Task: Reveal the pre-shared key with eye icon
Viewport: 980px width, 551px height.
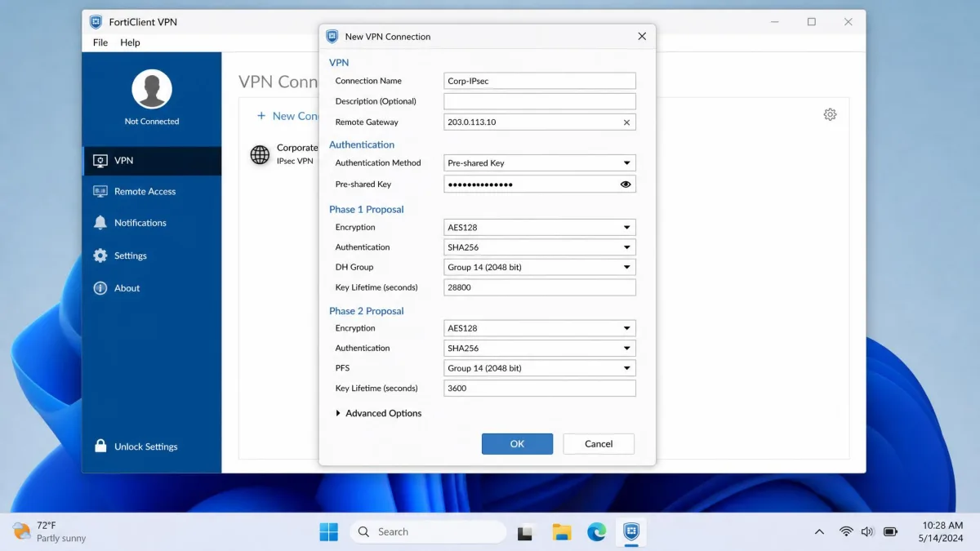Action: tap(626, 184)
